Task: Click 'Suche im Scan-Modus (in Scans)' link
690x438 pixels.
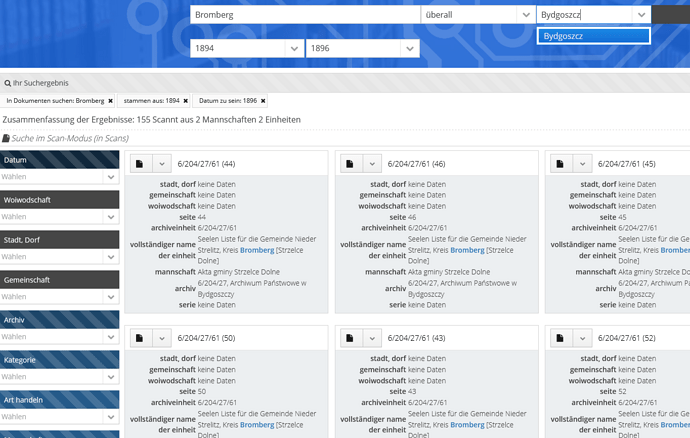Action: (x=70, y=138)
